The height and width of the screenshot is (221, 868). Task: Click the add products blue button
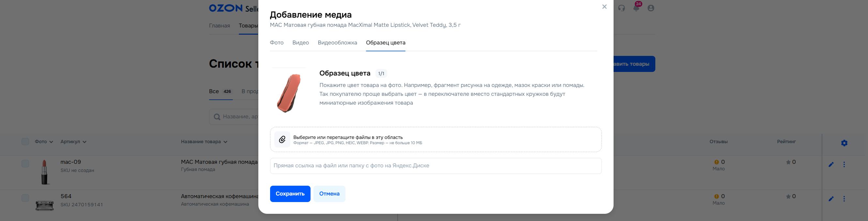click(x=634, y=64)
